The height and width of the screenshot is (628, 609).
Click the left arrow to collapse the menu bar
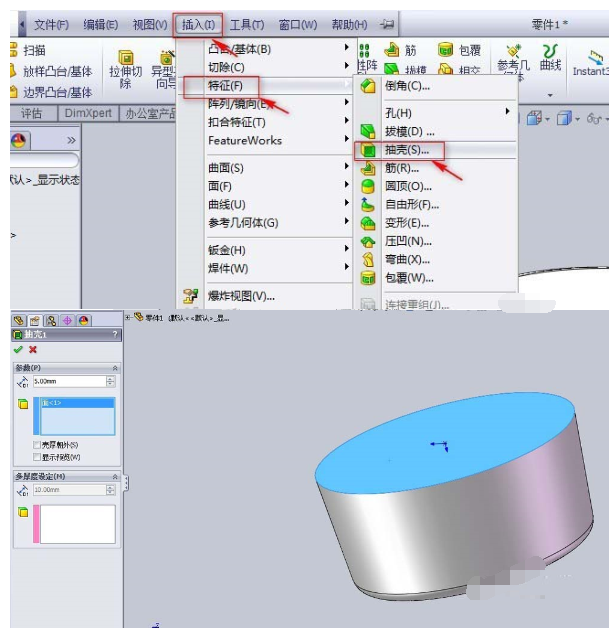click(22, 24)
